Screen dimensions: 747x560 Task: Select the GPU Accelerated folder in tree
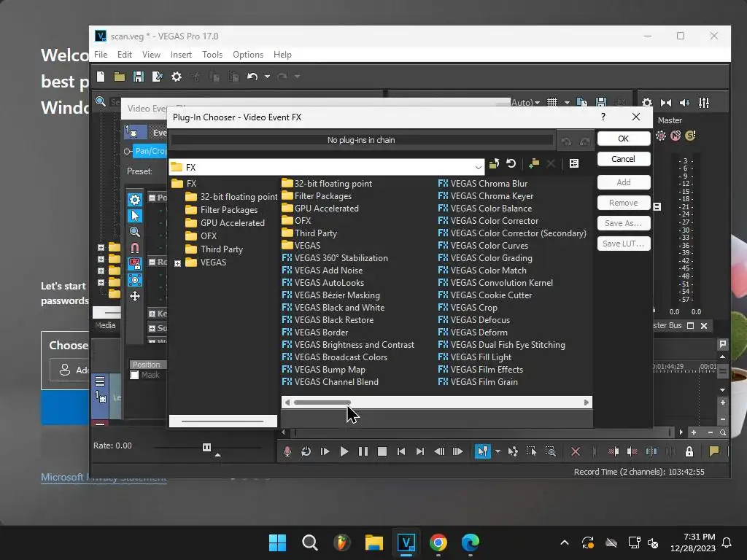tap(225, 223)
